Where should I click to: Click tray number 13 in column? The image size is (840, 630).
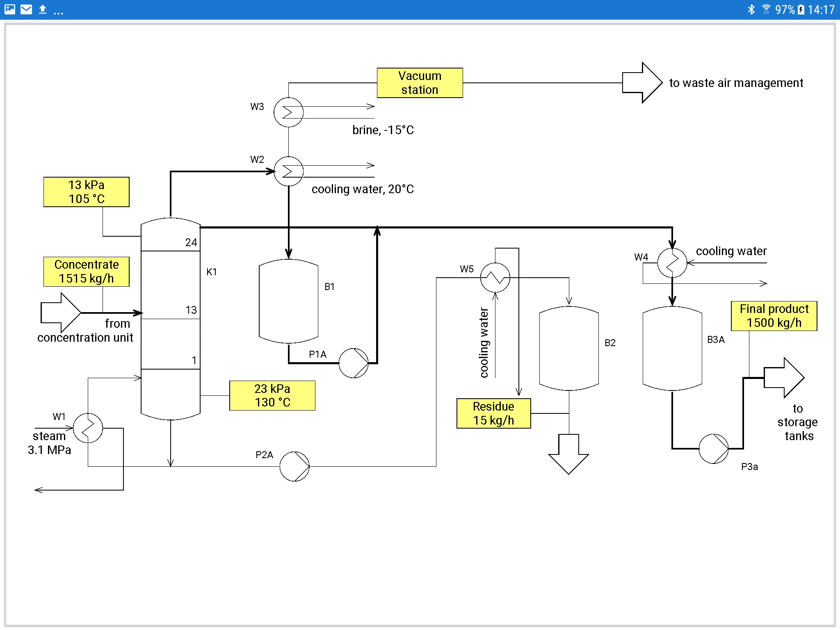(191, 310)
